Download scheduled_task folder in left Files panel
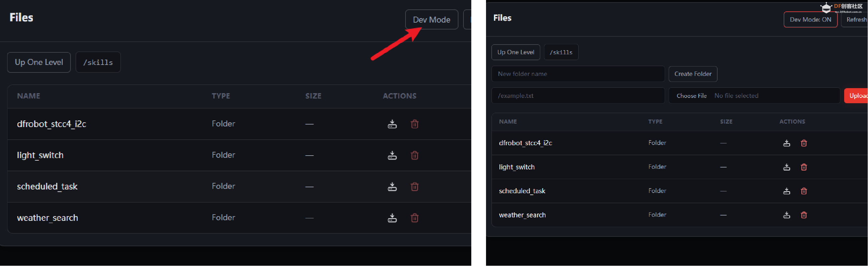 [x=392, y=187]
